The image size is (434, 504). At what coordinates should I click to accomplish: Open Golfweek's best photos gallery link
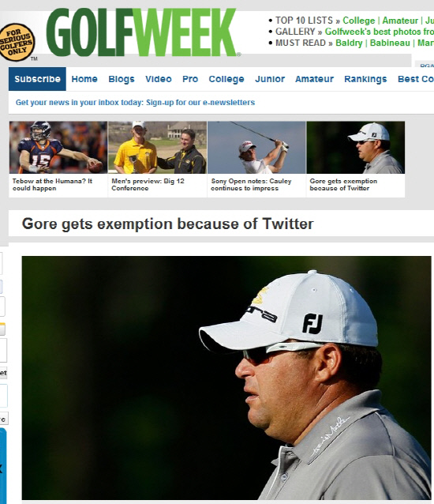[379, 32]
